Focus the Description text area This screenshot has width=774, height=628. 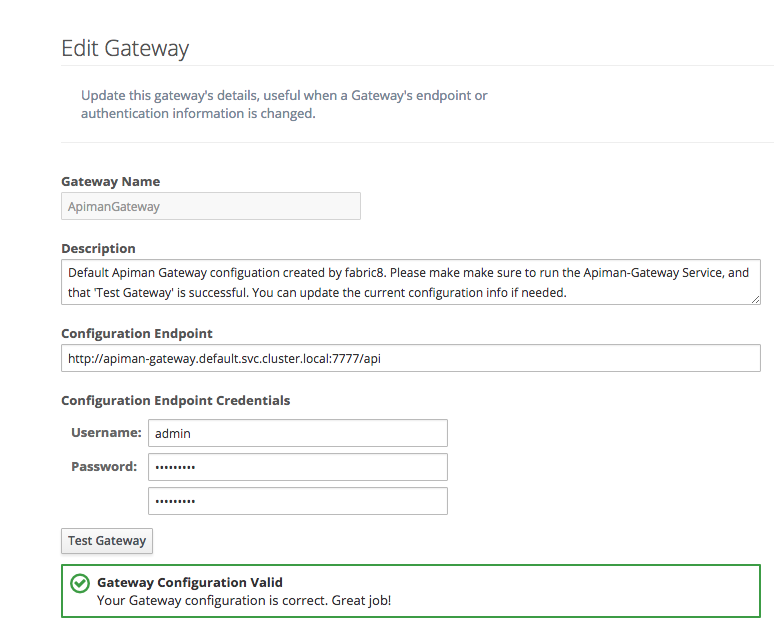[410, 282]
